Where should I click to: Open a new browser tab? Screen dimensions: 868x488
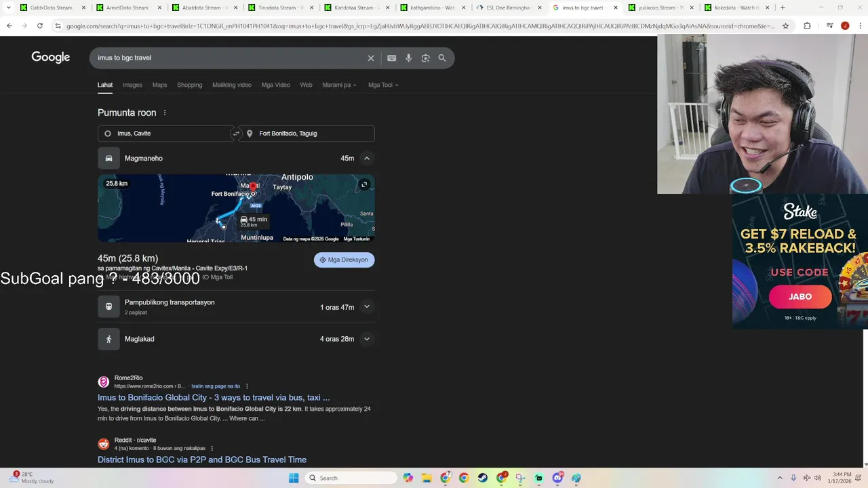783,7
